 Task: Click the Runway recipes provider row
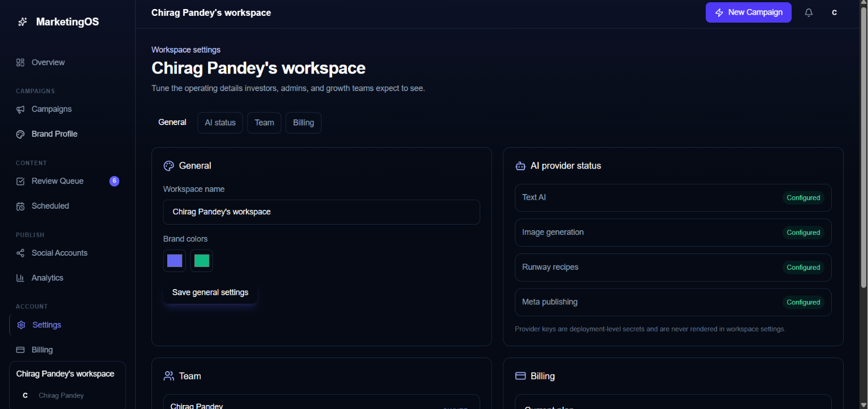coord(673,268)
